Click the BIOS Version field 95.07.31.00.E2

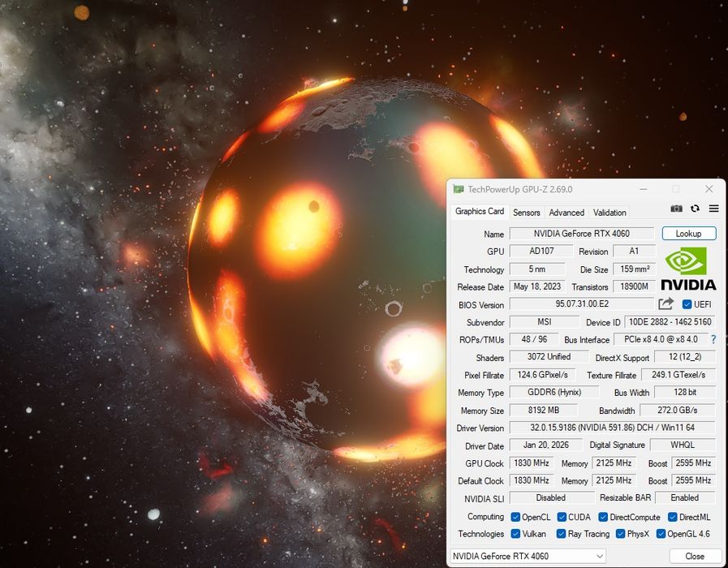(582, 304)
